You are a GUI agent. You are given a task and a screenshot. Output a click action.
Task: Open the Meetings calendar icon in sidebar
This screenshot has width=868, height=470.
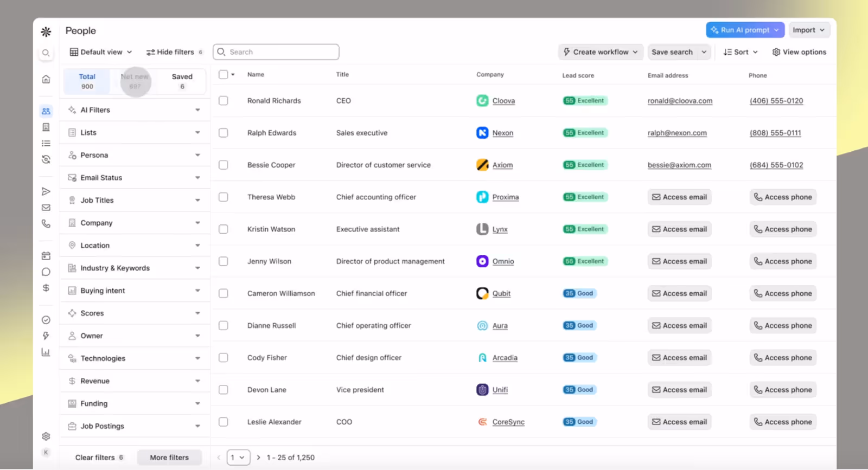pyautogui.click(x=46, y=256)
